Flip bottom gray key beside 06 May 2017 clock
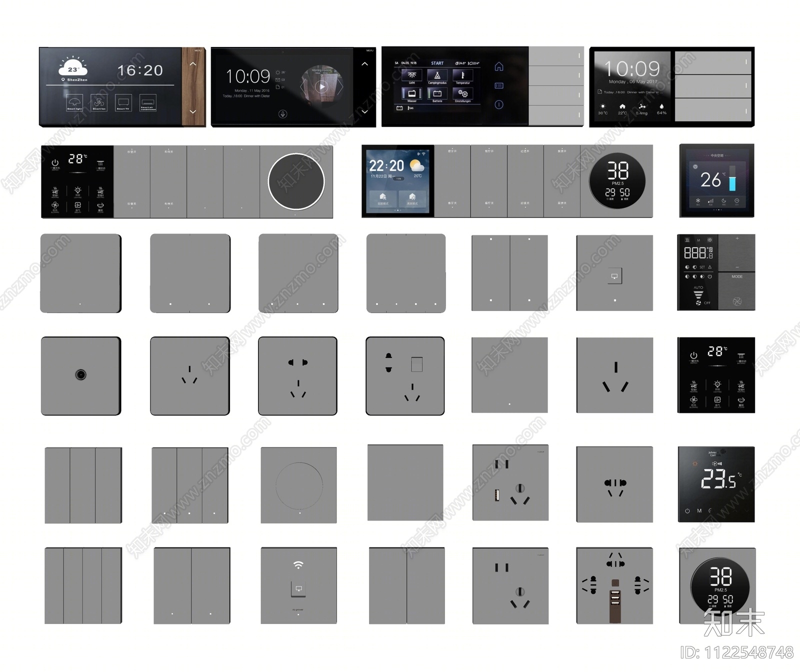 713,109
